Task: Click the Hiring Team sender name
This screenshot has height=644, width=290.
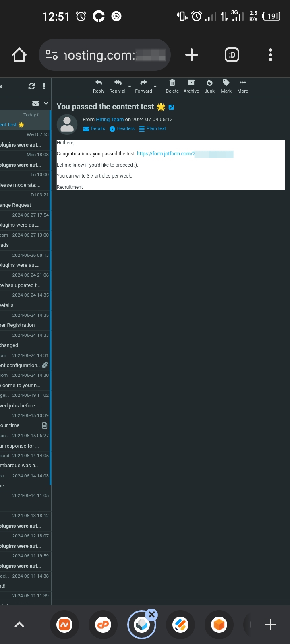Action: (x=110, y=120)
